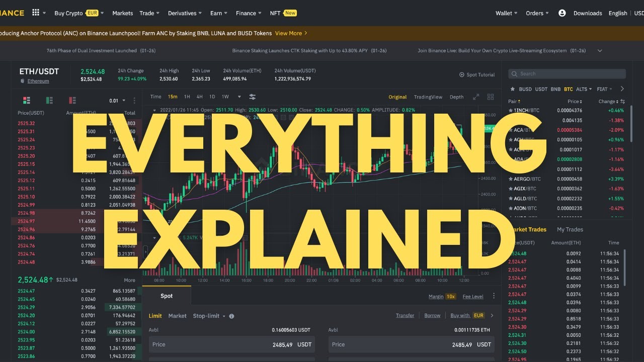The width and height of the screenshot is (644, 362).
Task: Select the 15m chart interval
Action: (x=173, y=97)
